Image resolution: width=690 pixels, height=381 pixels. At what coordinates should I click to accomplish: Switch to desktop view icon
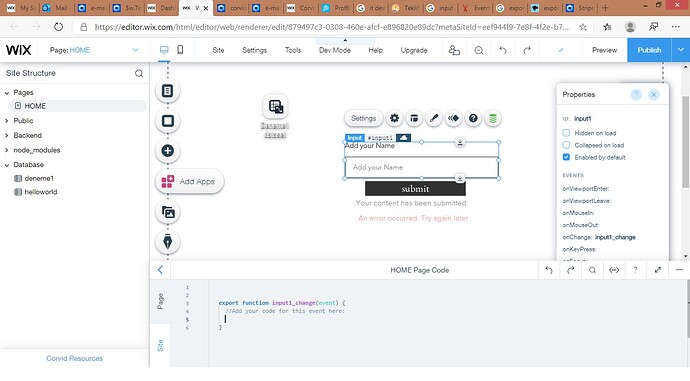tap(164, 50)
